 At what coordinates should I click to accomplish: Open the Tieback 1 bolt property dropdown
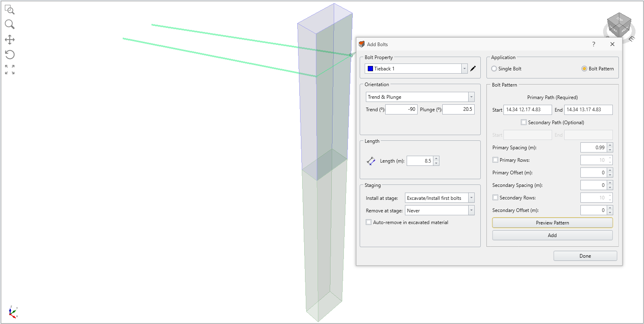[465, 69]
